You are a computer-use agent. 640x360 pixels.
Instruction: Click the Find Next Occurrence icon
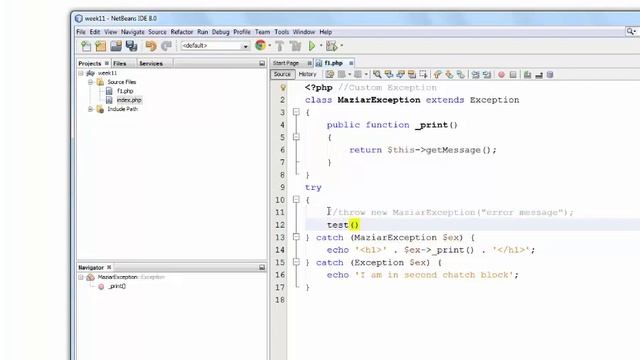pyautogui.click(x=400, y=74)
